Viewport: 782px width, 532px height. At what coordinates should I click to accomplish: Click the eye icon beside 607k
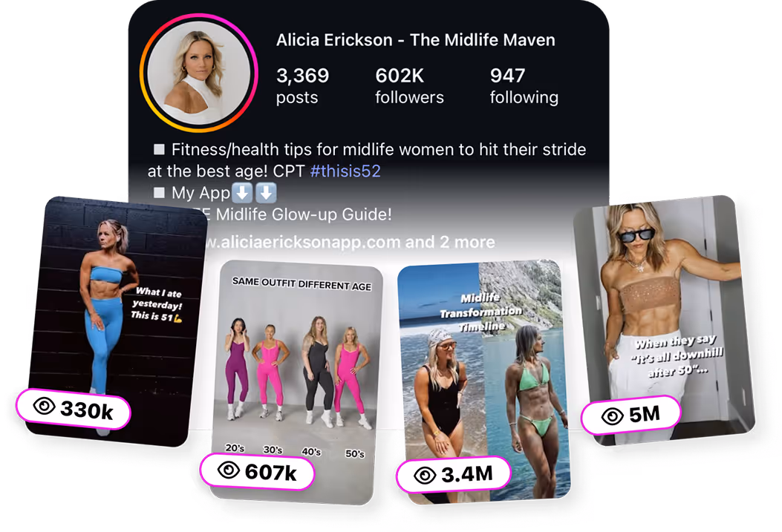[229, 470]
